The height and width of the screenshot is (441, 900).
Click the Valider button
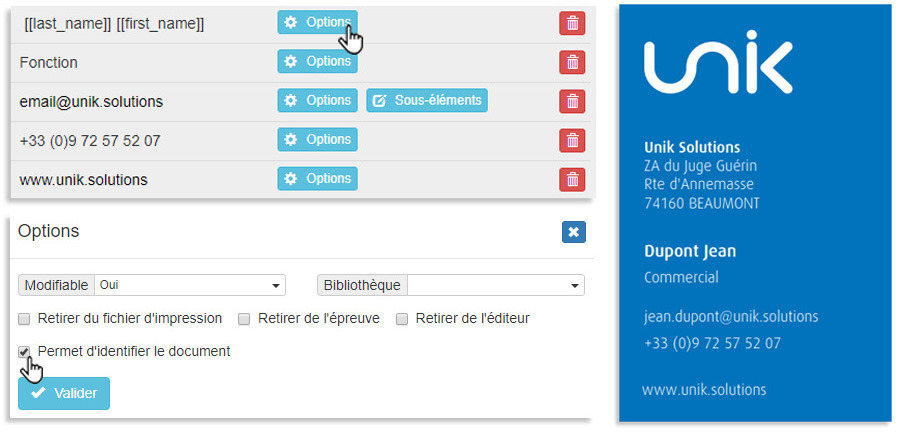tap(64, 393)
